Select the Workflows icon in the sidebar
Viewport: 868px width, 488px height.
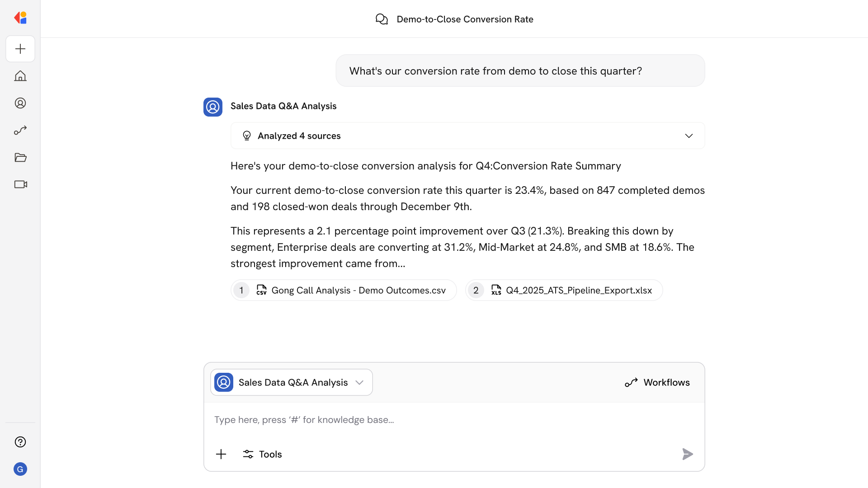tap(20, 130)
